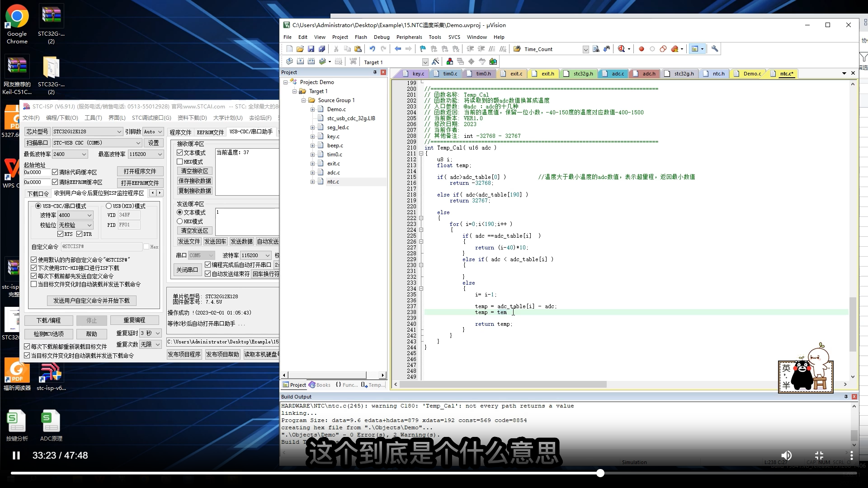Screen dimensions: 868x488
Task: Toggle 每次下载前都先发送自定义命令 checkbox
Action: click(x=34, y=276)
